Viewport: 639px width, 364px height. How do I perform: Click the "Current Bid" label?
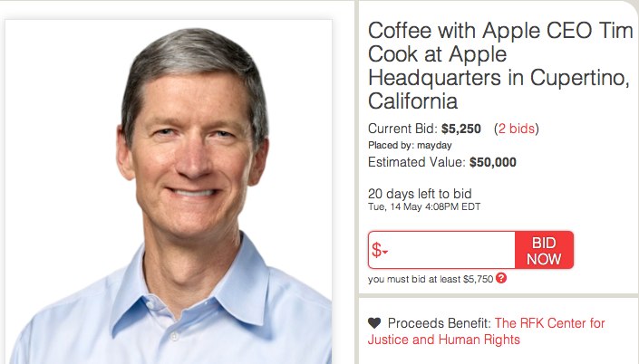pos(402,129)
